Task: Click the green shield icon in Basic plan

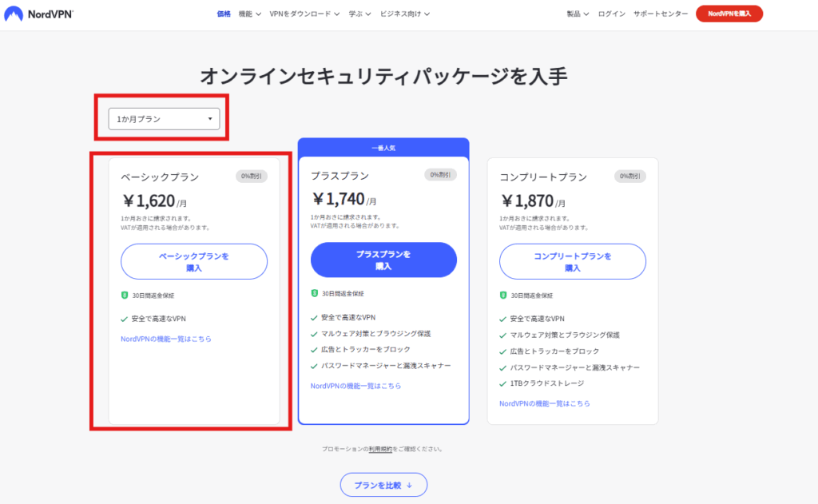Action: click(125, 296)
